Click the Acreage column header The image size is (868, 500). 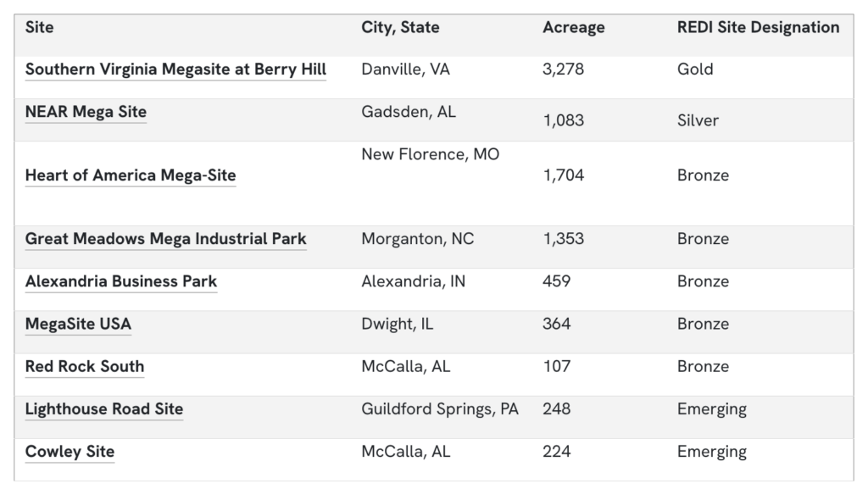click(x=574, y=27)
